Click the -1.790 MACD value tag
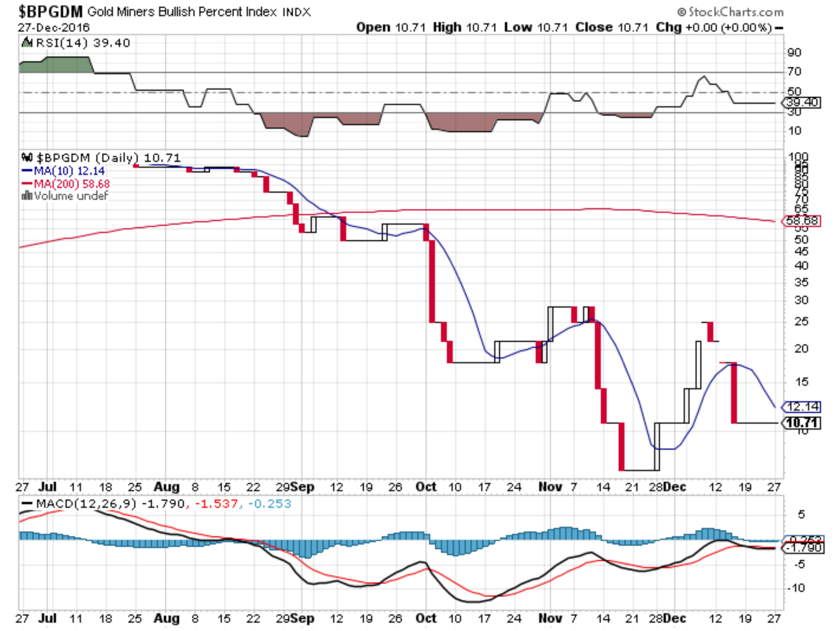 (x=801, y=547)
